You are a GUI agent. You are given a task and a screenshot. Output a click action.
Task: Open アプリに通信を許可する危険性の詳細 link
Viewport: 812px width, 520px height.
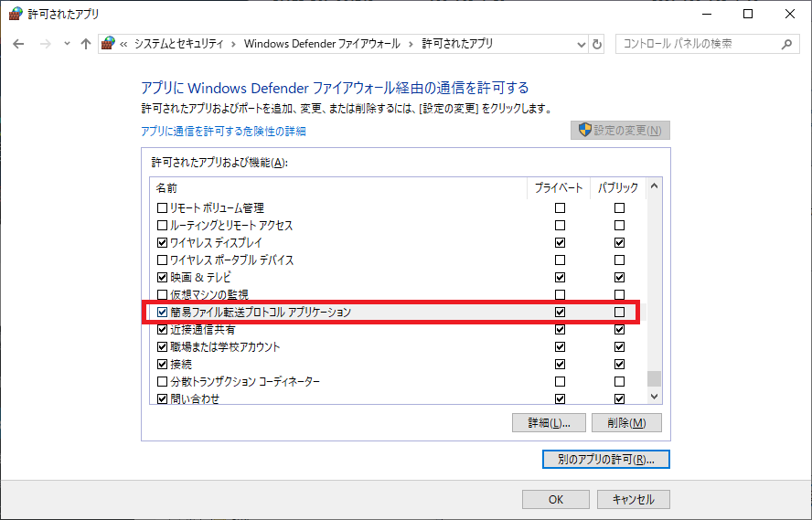223,132
